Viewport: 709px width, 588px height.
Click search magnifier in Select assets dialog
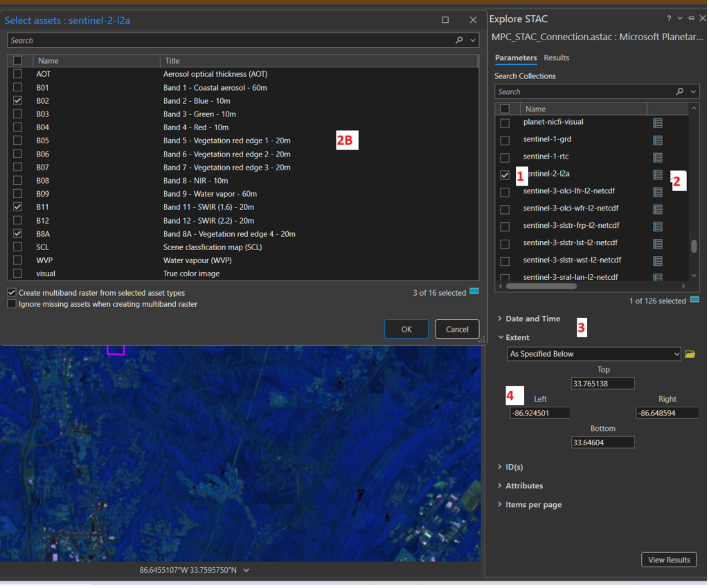459,40
